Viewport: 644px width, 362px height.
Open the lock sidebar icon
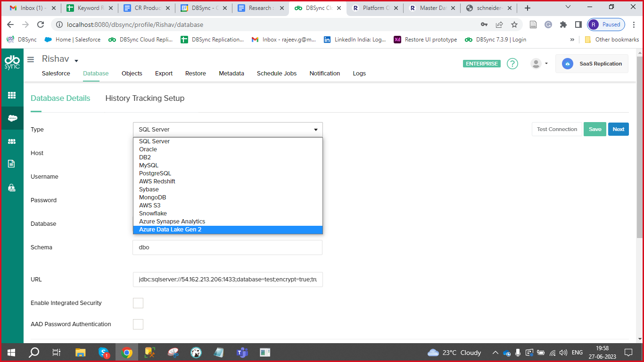12,188
